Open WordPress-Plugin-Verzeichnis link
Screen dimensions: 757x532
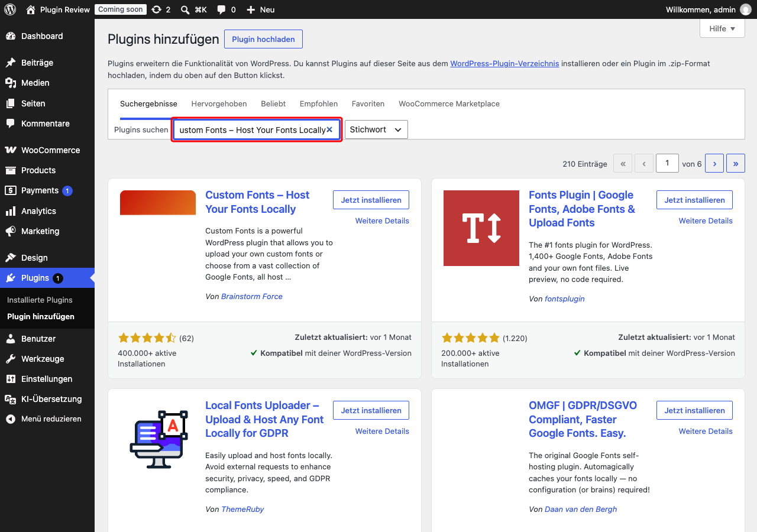point(504,63)
